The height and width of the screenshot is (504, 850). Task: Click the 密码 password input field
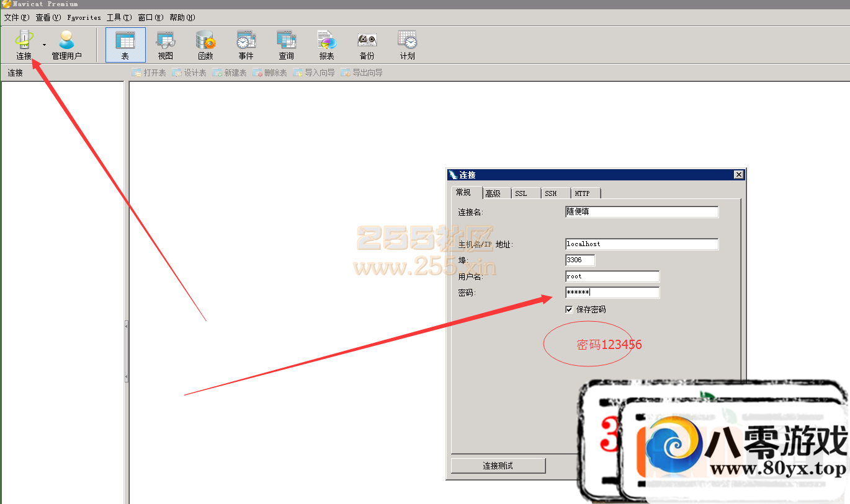[612, 293]
